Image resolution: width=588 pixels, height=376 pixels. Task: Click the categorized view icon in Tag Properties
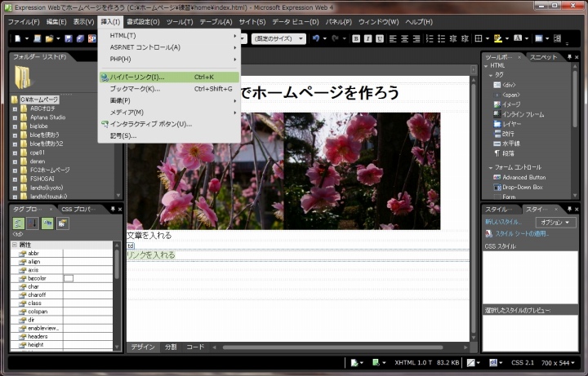pos(18,223)
